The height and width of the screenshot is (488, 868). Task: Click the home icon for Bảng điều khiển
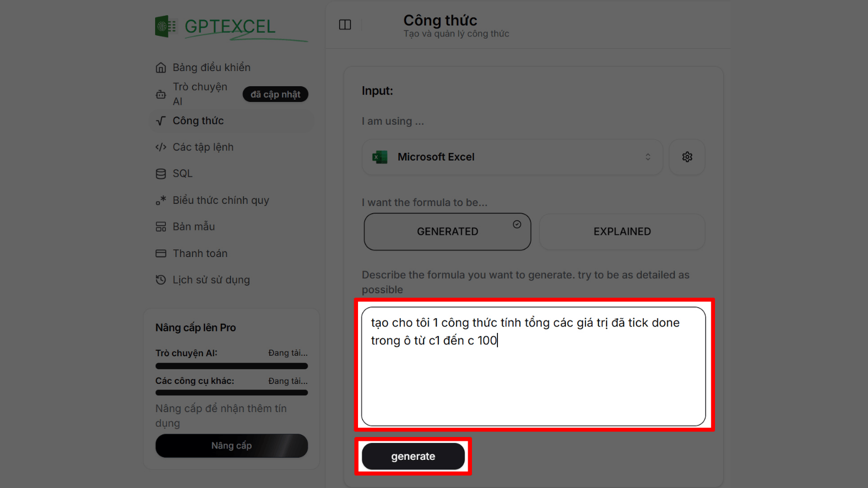pos(161,68)
